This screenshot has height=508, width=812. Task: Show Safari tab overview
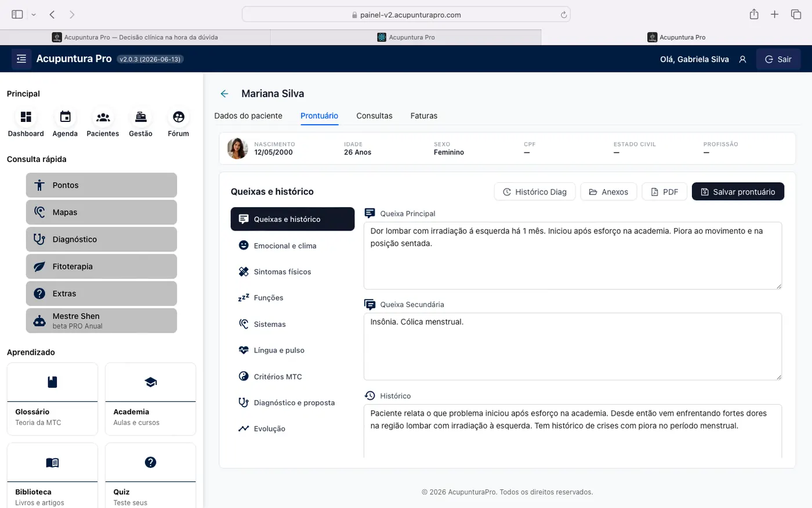(796, 15)
